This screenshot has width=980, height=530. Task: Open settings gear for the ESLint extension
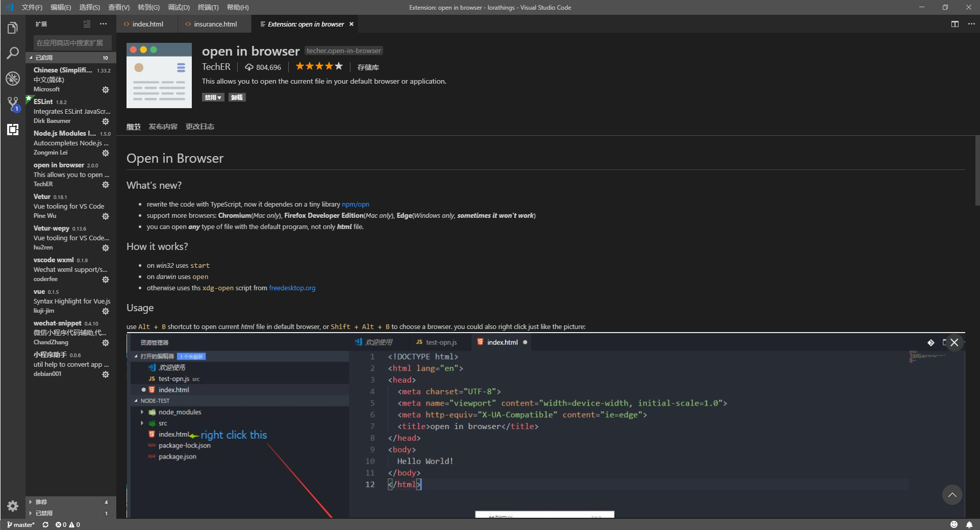pyautogui.click(x=106, y=121)
